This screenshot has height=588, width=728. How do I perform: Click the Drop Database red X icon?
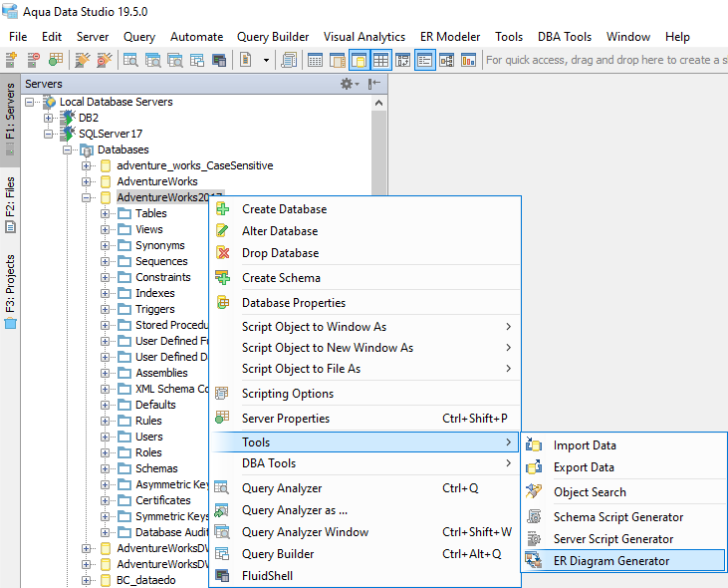223,253
